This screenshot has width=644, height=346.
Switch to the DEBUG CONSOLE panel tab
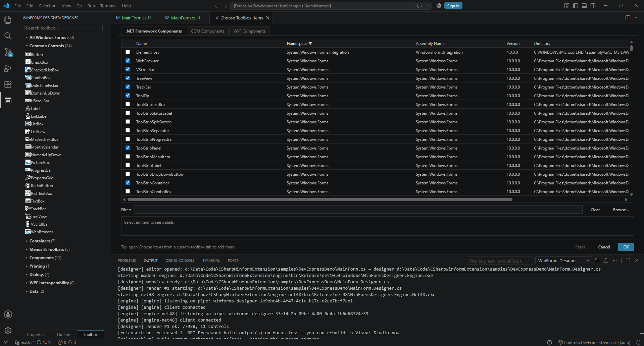pos(180,261)
